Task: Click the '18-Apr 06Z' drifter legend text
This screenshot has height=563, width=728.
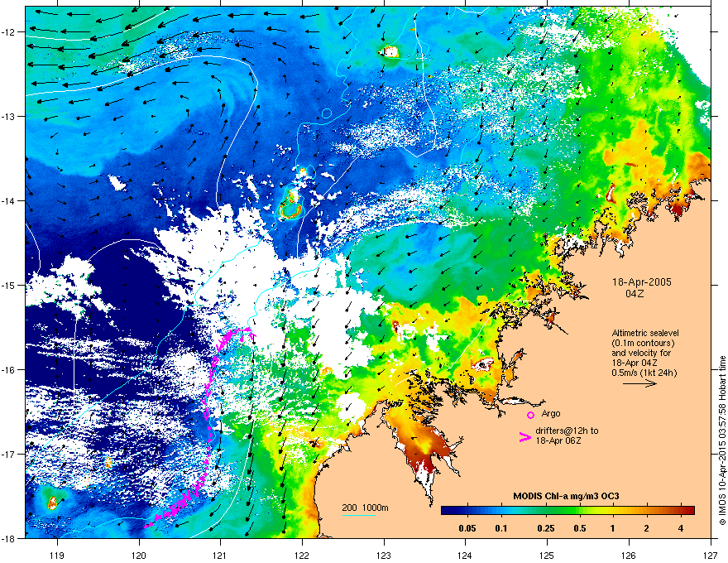Action: coord(557,440)
